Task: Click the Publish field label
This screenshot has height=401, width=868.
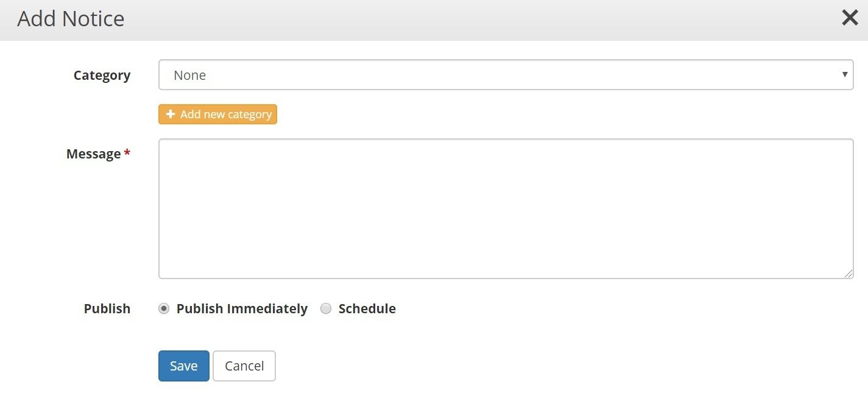Action: 107,308
